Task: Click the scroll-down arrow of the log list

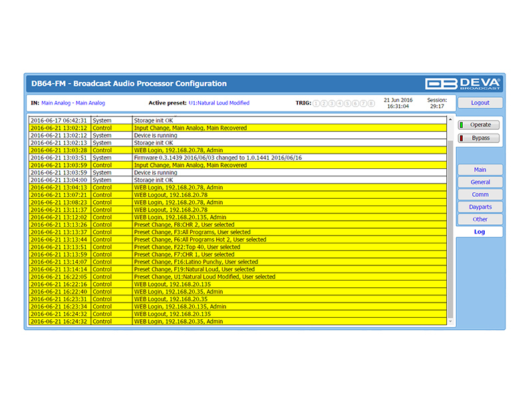Action: (x=450, y=321)
